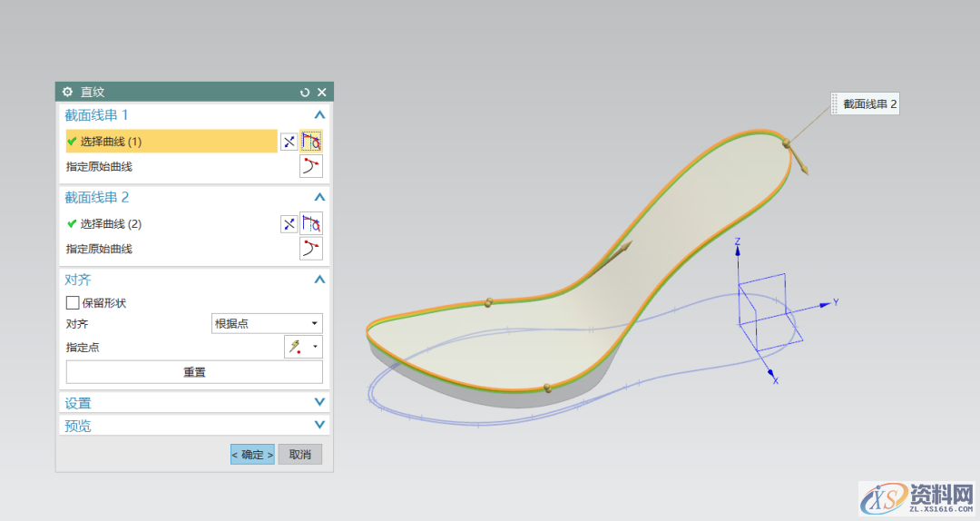
Task: Click the curve selection icon for 截面线串 1
Action: coord(311,142)
